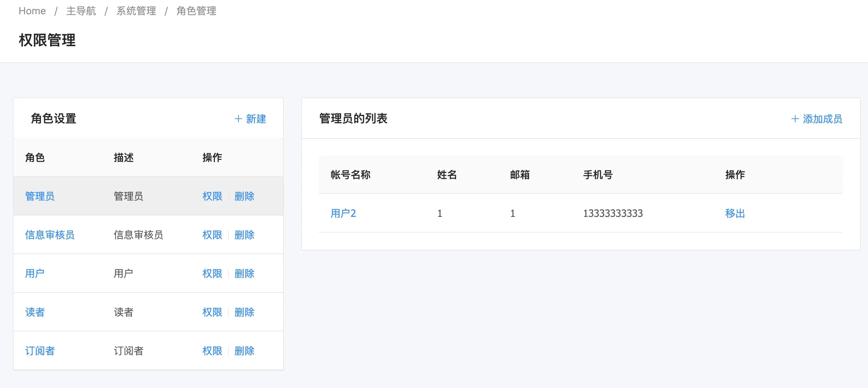Select the 订阅者 role link
The height and width of the screenshot is (388, 868).
click(x=40, y=351)
